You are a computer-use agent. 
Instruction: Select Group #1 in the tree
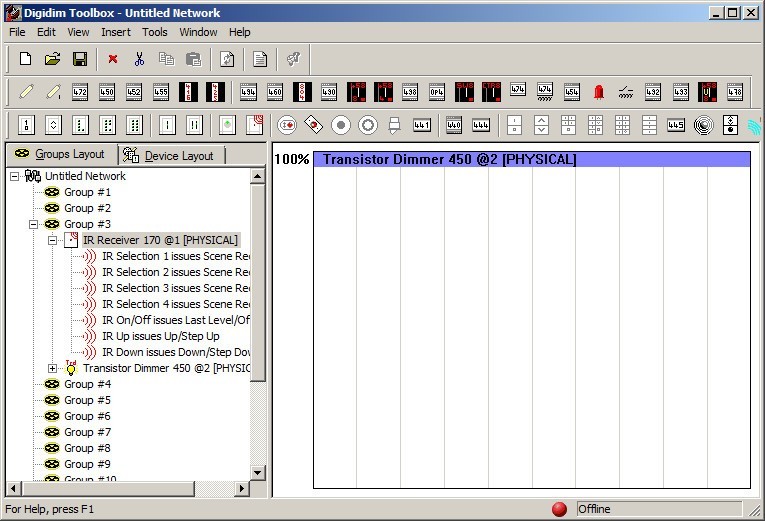(87, 192)
